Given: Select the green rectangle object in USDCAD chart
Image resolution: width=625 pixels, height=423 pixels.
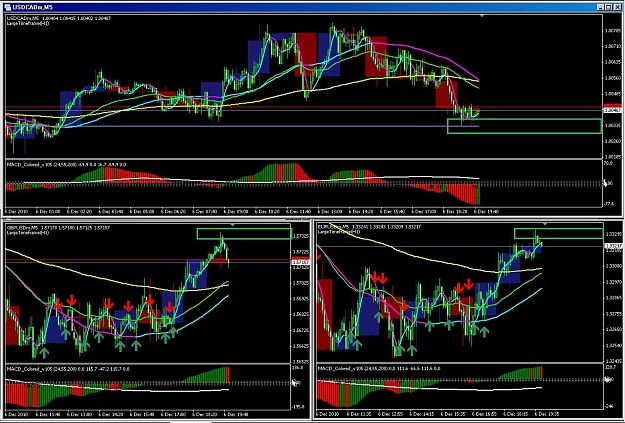Looking at the screenshot, I should (x=524, y=126).
